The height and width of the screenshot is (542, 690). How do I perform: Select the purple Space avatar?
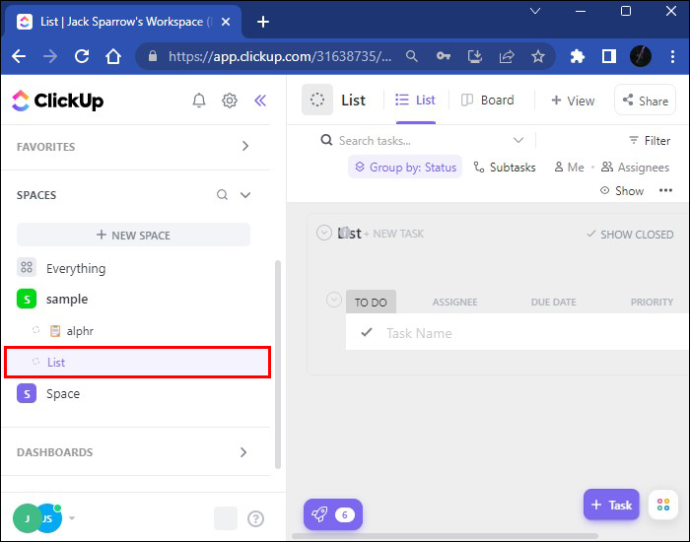pos(26,393)
